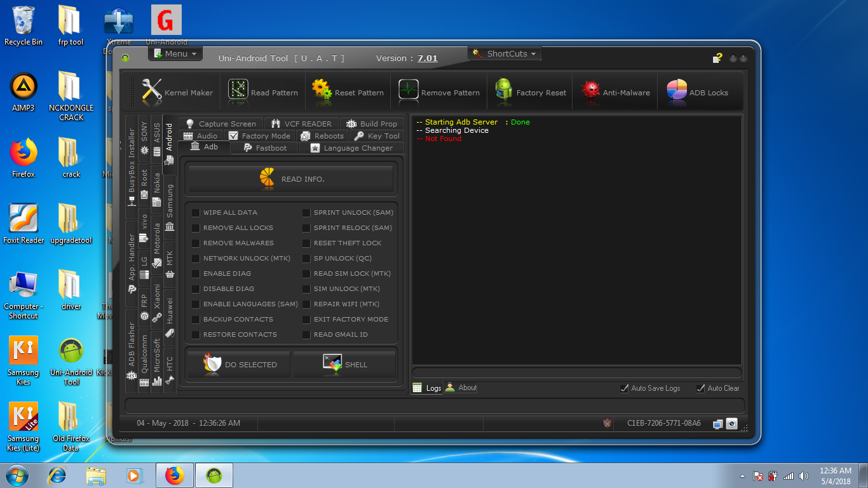The width and height of the screenshot is (868, 488).
Task: Switch to the Reboots tab
Action: click(322, 136)
